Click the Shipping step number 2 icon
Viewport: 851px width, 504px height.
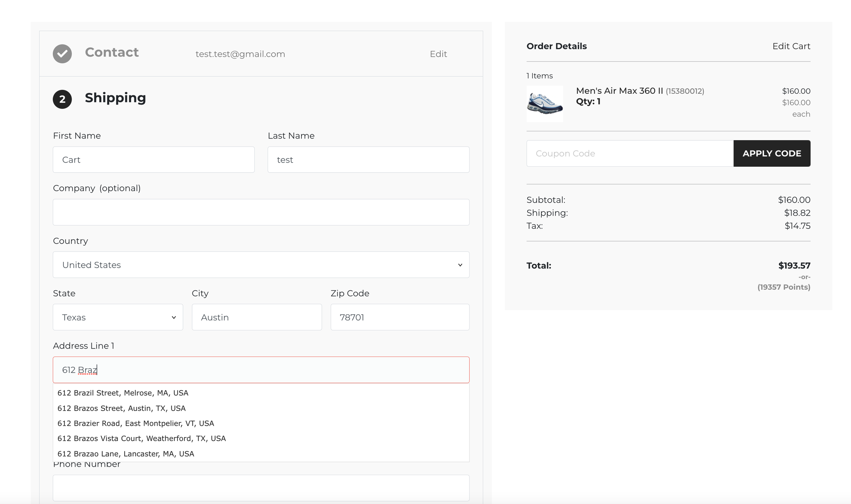pos(62,99)
